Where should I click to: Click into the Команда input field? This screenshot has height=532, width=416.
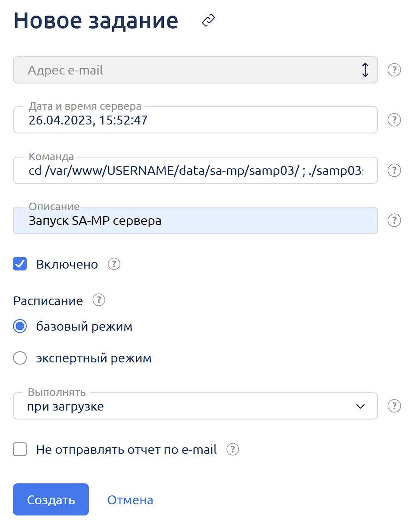coord(196,171)
